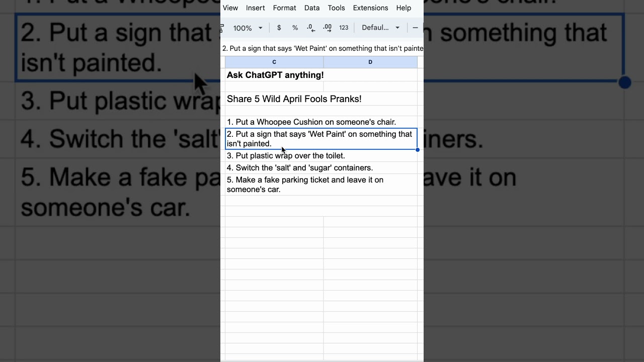Select the 'Wet Paint' sign prank cell
The image size is (644, 362).
pos(321,139)
